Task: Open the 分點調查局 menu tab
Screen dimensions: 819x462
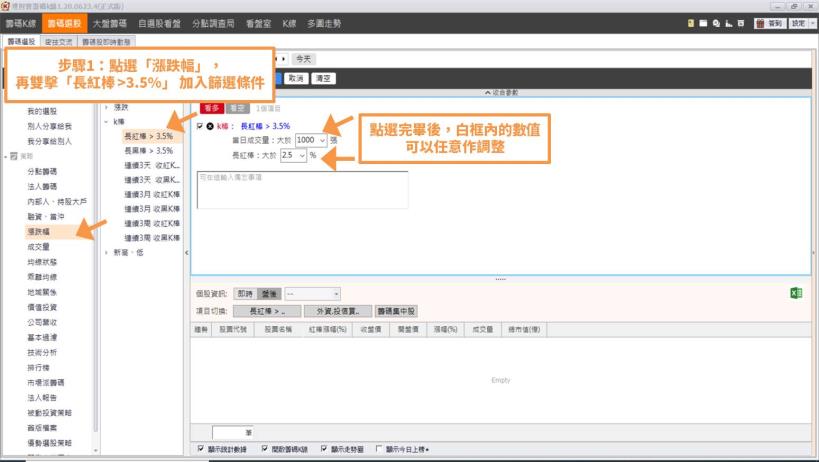Action: tap(213, 23)
